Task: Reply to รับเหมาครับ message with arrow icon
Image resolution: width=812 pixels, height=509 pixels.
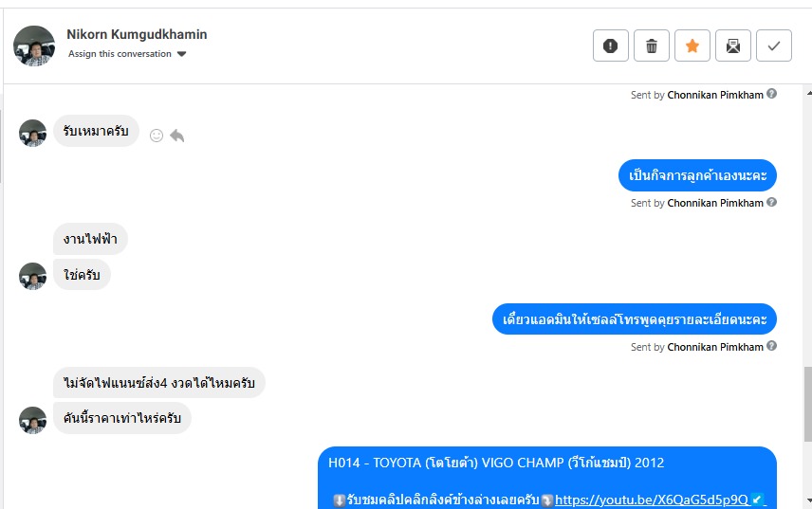Action: point(177,136)
